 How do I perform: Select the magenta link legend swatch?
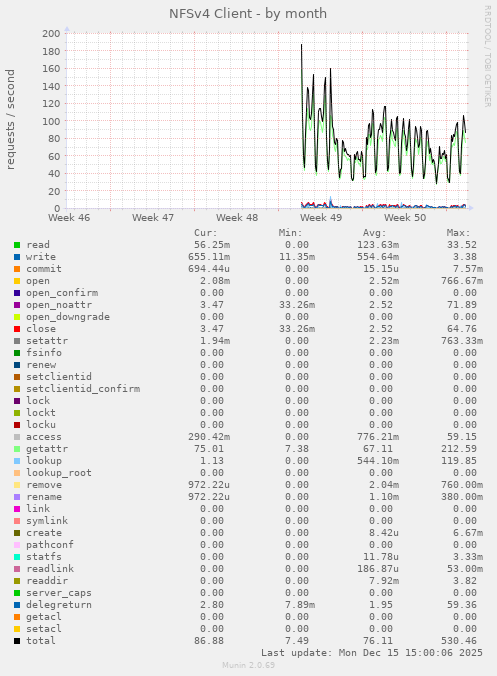pos(17,509)
